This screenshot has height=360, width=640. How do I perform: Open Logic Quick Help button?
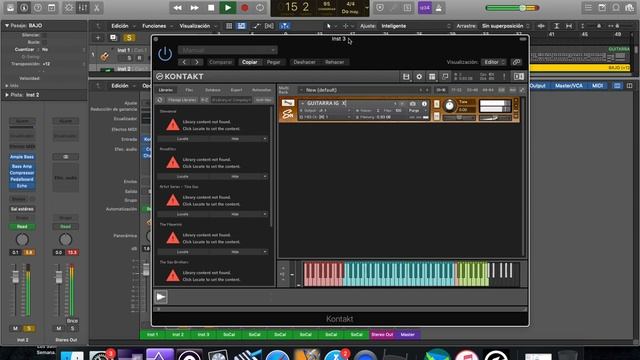[x=38, y=8]
